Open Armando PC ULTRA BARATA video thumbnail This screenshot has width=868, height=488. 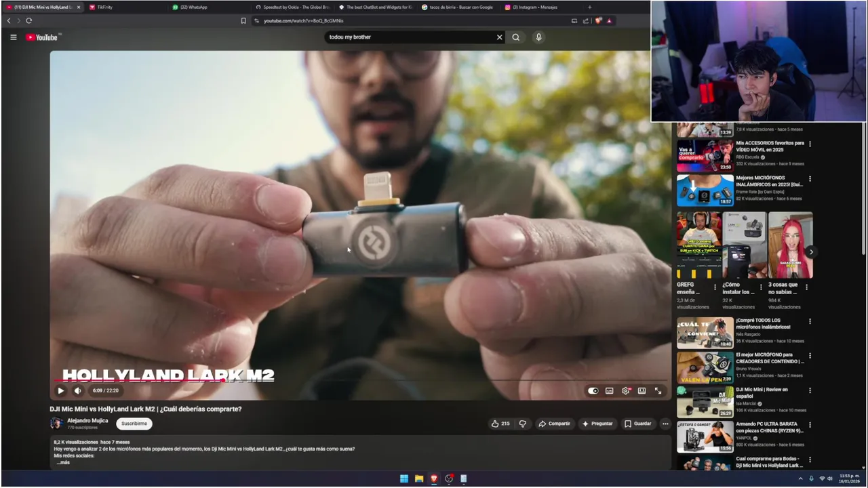(705, 437)
